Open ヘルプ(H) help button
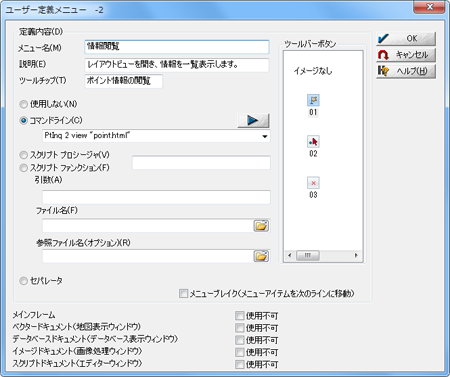 click(x=406, y=71)
